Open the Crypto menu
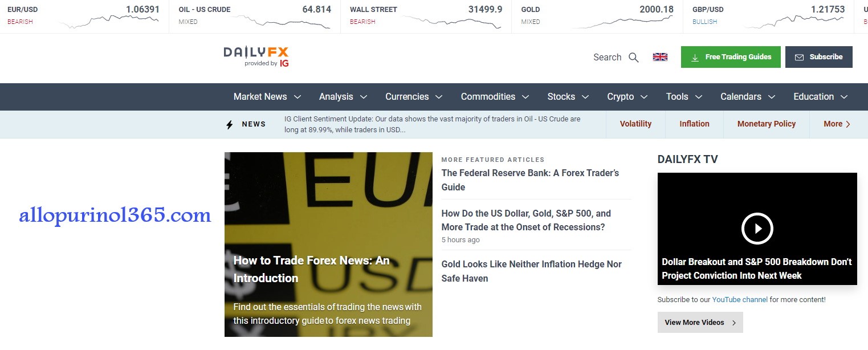Screen dimensions: 868x350 click(x=621, y=97)
